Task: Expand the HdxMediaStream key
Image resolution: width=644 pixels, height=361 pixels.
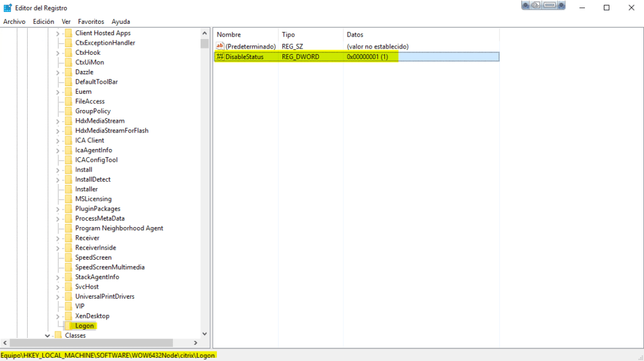Action: [58, 121]
